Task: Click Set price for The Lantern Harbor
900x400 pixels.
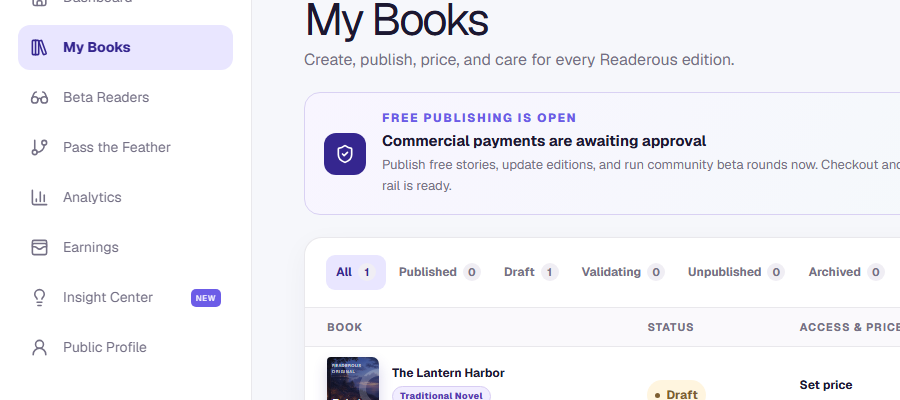Action: point(825,385)
